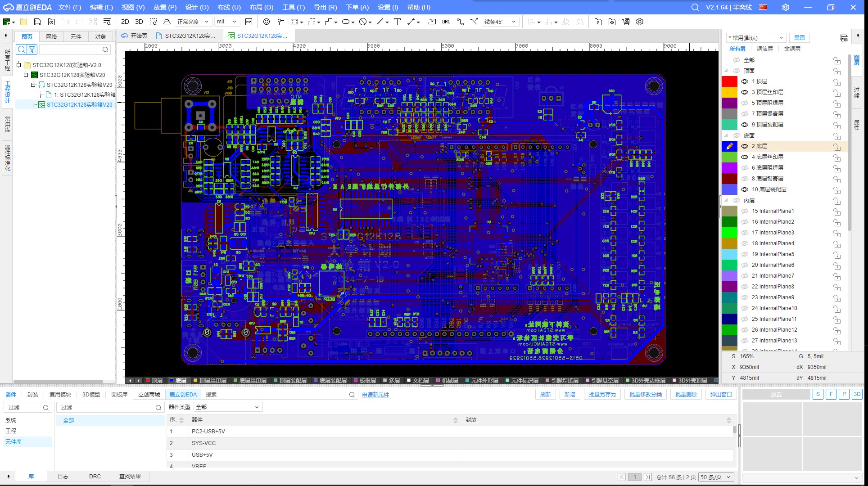Open the 文件 (F) menu
The image size is (868, 486).
click(70, 7)
